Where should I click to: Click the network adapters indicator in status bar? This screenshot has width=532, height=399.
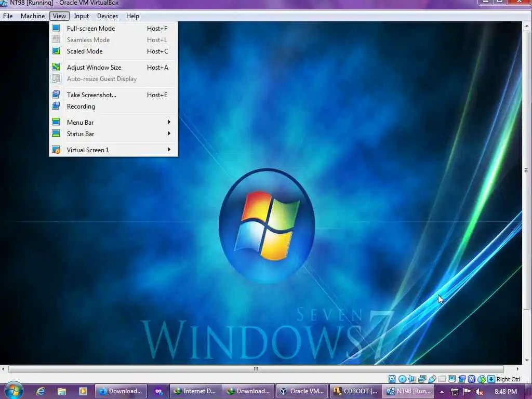pos(422,379)
